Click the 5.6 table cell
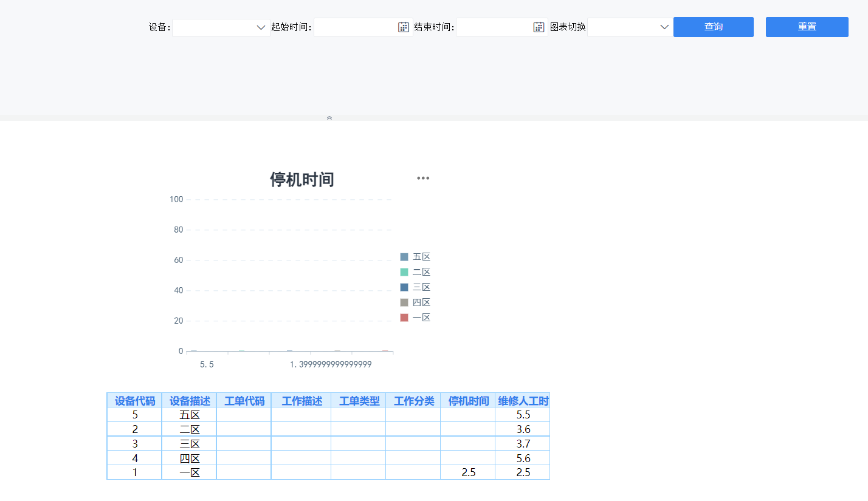The image size is (868, 501). (x=523, y=458)
